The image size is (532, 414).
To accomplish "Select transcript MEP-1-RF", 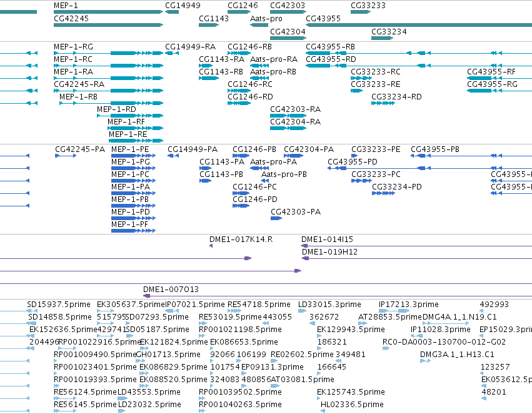I will (x=136, y=128).
